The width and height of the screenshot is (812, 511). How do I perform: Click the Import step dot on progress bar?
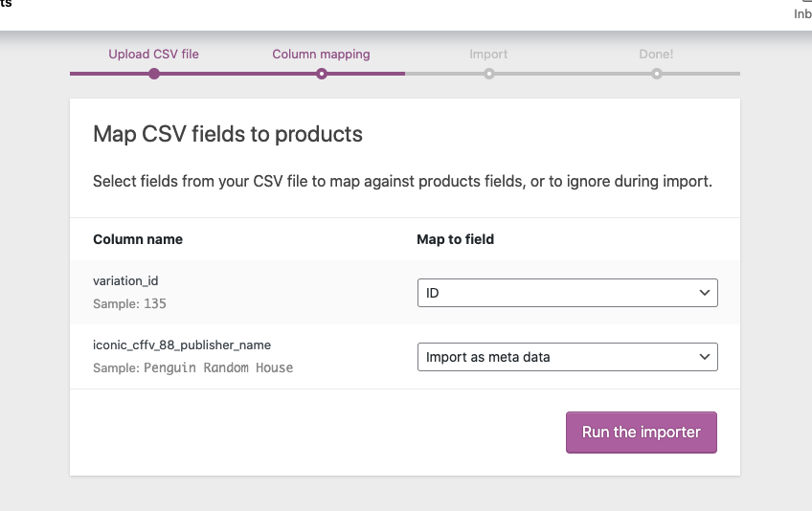coord(489,74)
